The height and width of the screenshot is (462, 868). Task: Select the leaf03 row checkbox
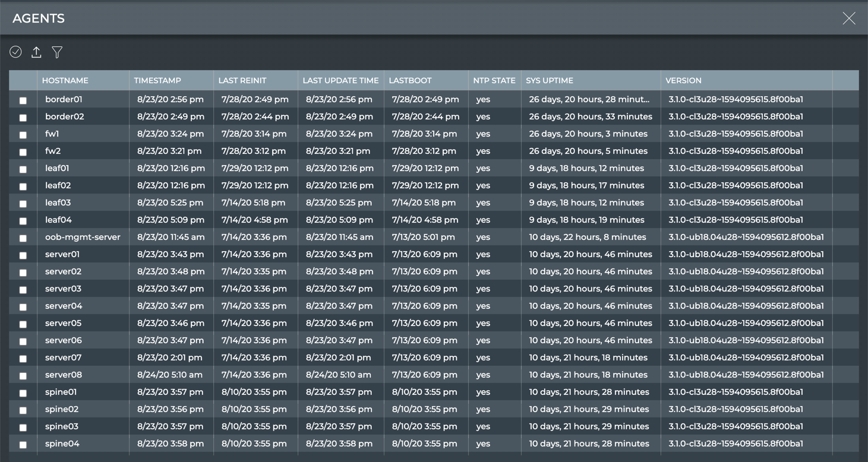click(x=23, y=204)
